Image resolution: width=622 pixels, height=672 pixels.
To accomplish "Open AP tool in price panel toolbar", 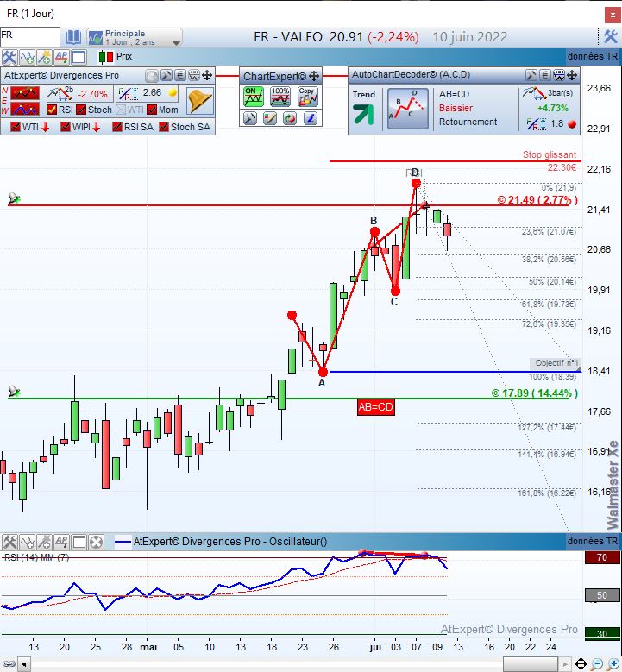I will pos(61,57).
